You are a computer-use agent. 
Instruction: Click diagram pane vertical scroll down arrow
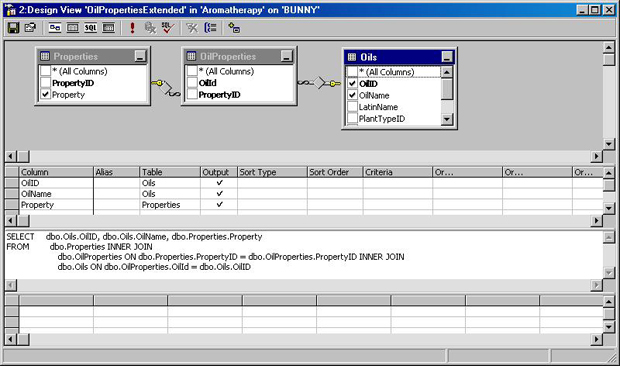(x=609, y=144)
